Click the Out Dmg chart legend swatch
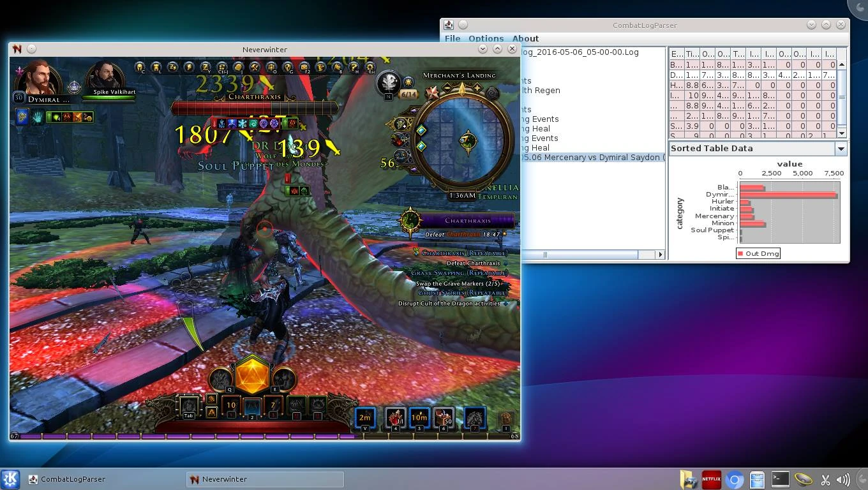 tap(740, 253)
